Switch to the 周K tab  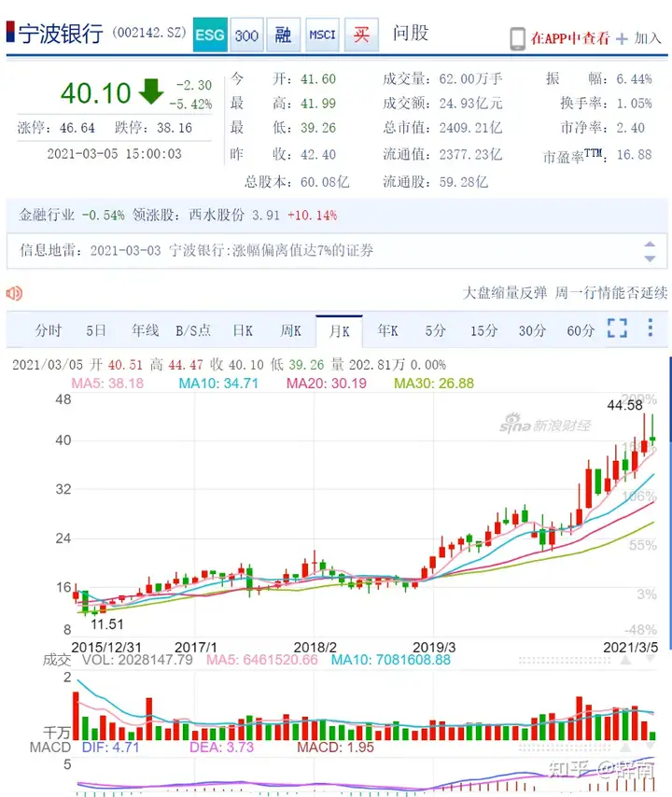pos(291,331)
